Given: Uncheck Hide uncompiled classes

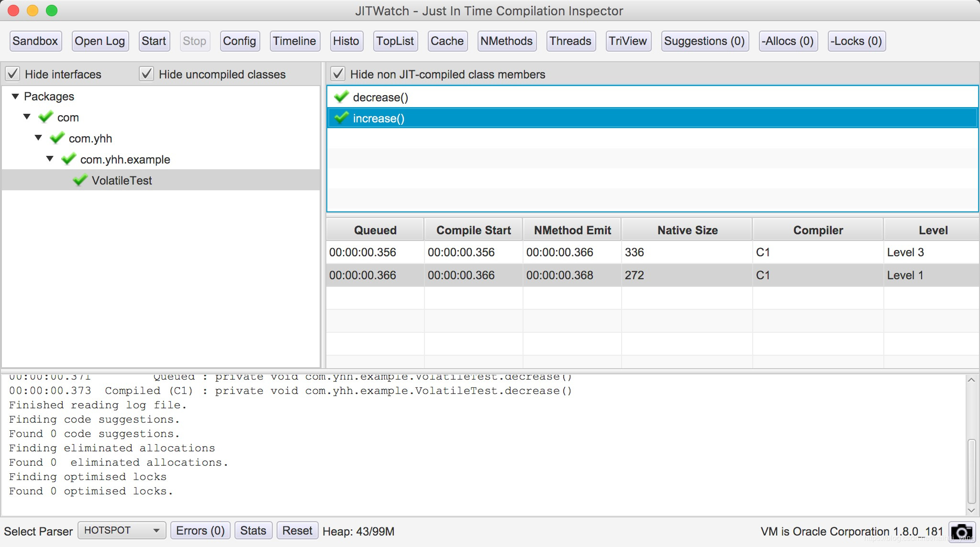Looking at the screenshot, I should 146,74.
